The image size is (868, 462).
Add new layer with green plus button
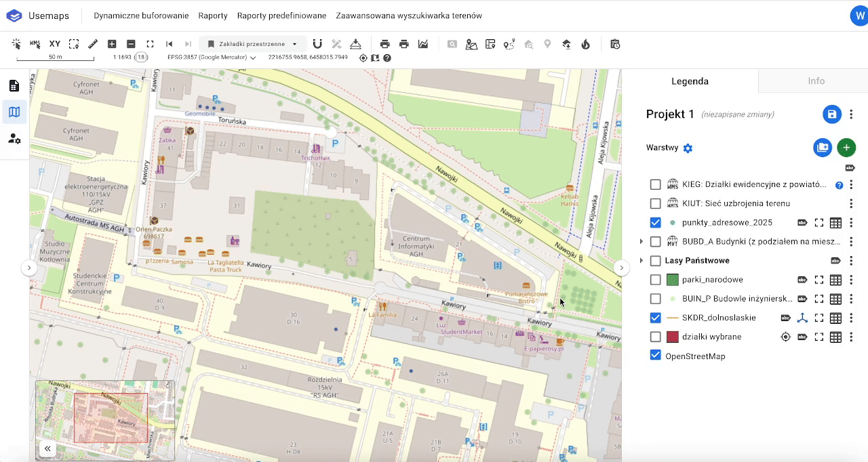(846, 148)
